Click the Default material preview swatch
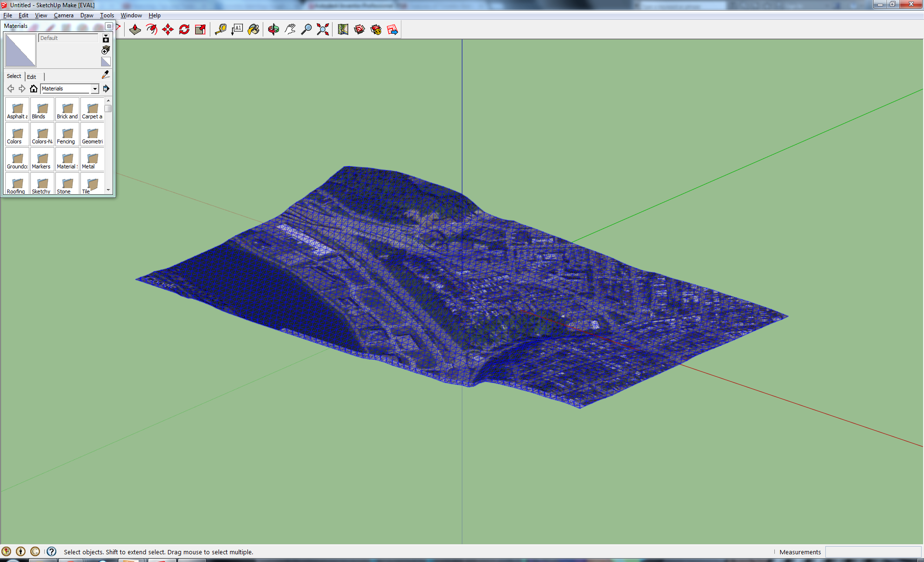Viewport: 924px width, 562px height. point(21,50)
